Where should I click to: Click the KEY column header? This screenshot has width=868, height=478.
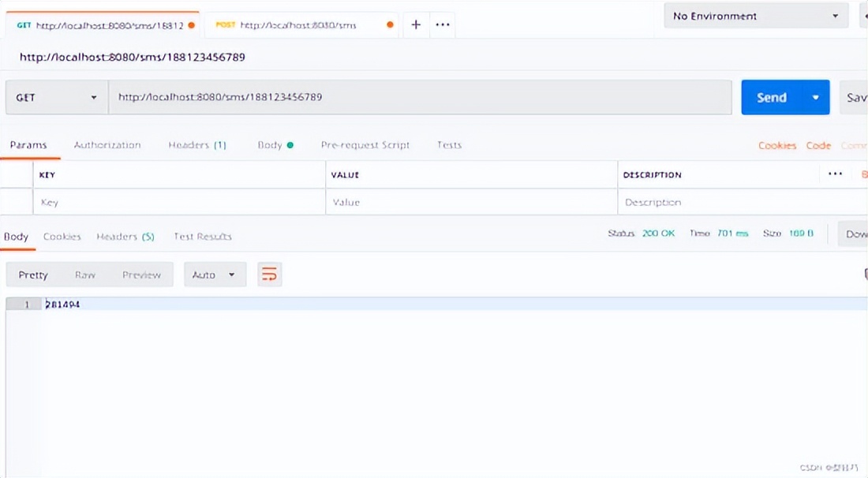pyautogui.click(x=47, y=175)
